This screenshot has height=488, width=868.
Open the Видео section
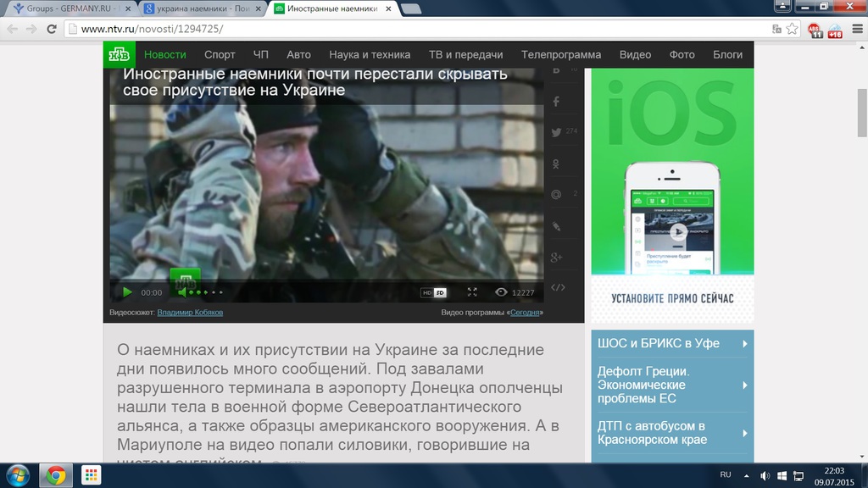coord(635,55)
